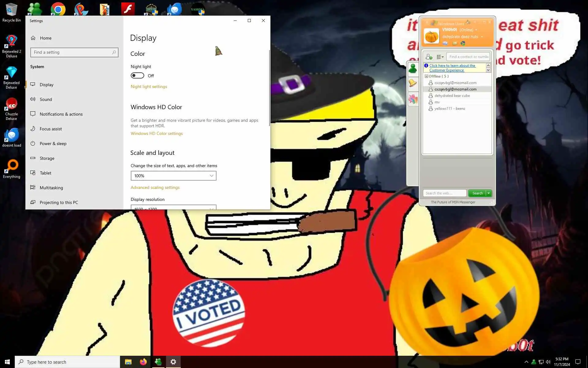Open Firefox from the taskbar

point(143,362)
